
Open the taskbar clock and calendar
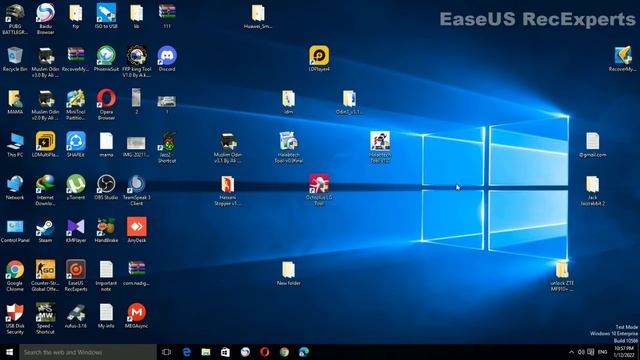pyautogui.click(x=624, y=352)
